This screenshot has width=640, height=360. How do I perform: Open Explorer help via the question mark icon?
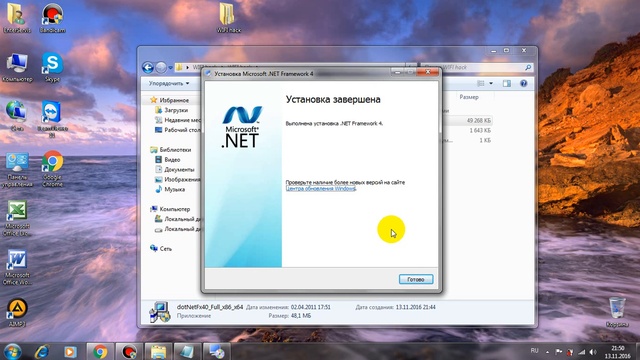(x=523, y=83)
